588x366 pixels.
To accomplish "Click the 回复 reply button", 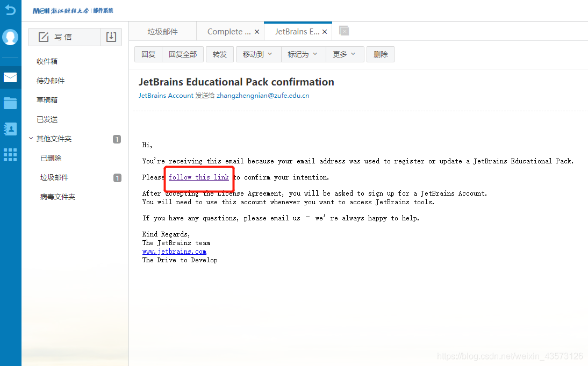I will [x=148, y=54].
